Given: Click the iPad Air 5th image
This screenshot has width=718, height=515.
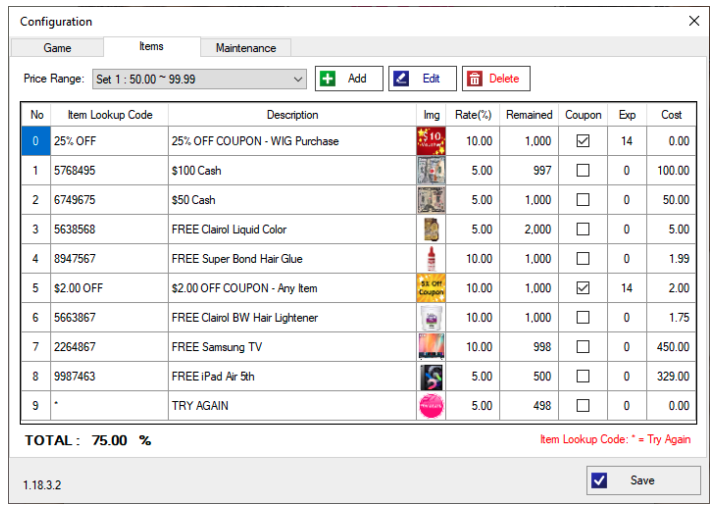Looking at the screenshot, I should pyautogui.click(x=431, y=376).
